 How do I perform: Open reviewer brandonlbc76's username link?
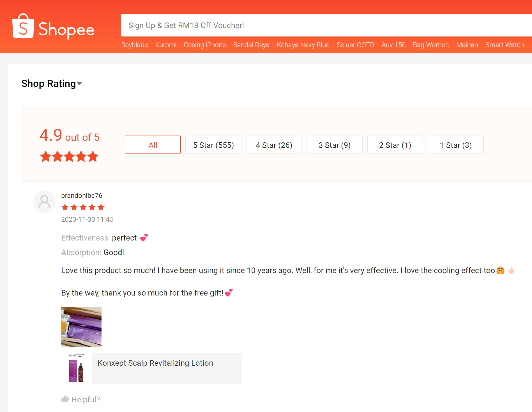pyautogui.click(x=82, y=196)
